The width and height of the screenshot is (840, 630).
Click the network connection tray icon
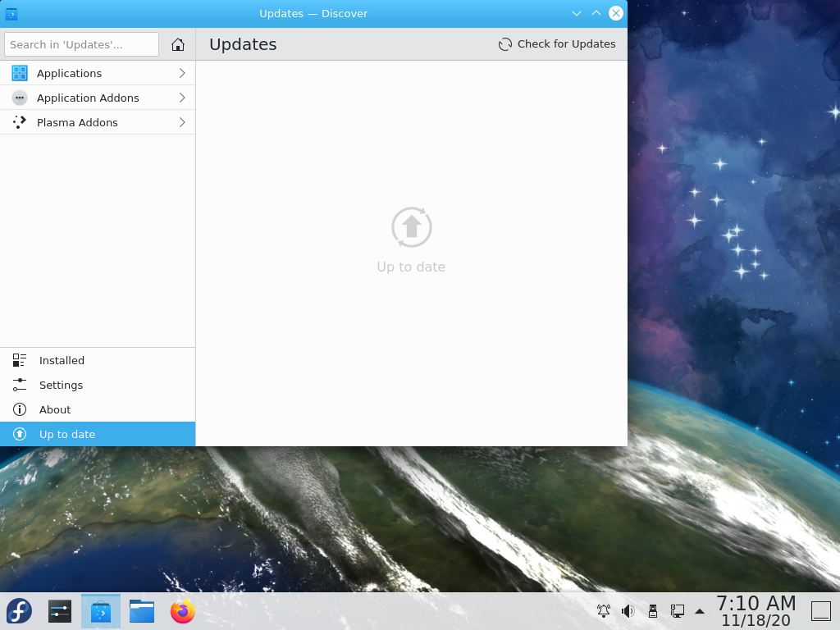[677, 610]
